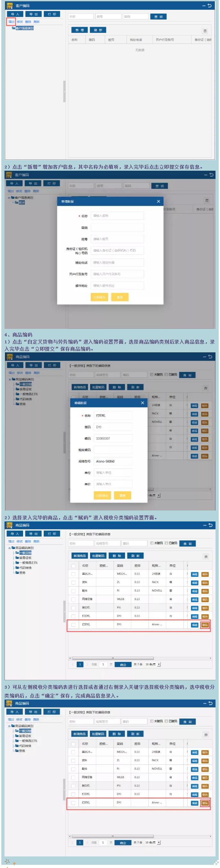The height and width of the screenshot is (868, 220).
Task: Click return arrow in 编辑数据 screenshot's 商品编码 title bar
Action: click(x=210, y=357)
